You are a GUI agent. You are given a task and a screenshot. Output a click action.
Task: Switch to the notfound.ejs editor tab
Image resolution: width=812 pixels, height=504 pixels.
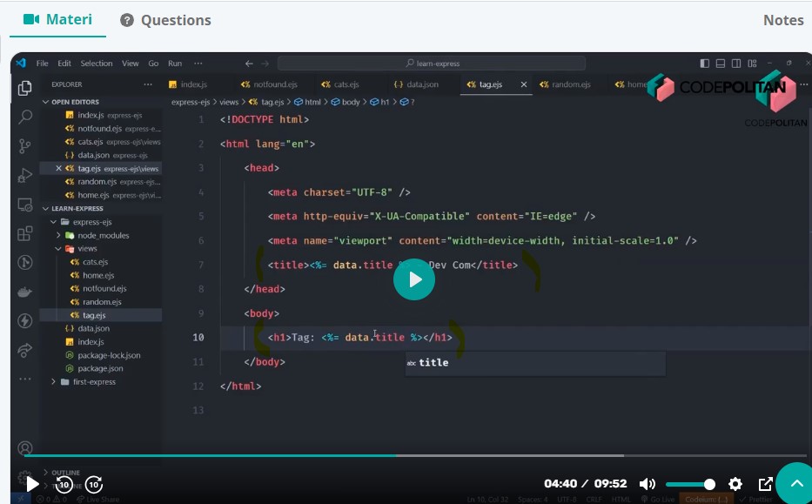tap(269, 84)
